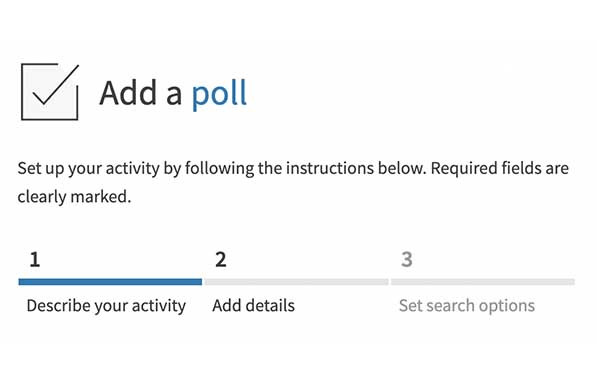The image size is (597, 380).
Task: Click the checkmark poll icon
Action: [50, 92]
